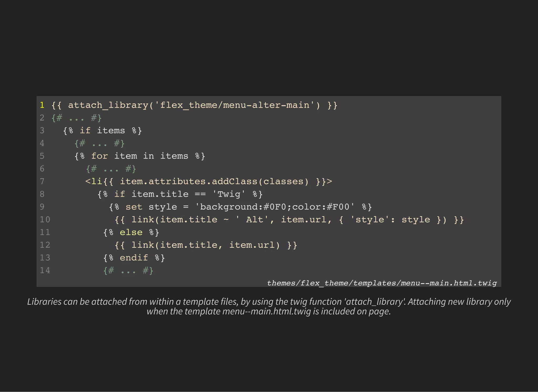Click the comment on line 4
Screen dimensions: 538x392
click(100, 143)
